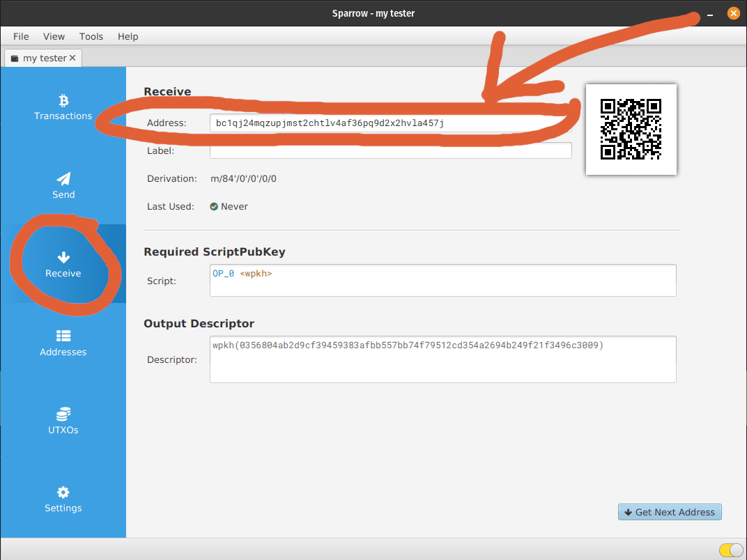This screenshot has width=747, height=560.
Task: Toggle dark mode switch in bottom corner
Action: tap(730, 550)
